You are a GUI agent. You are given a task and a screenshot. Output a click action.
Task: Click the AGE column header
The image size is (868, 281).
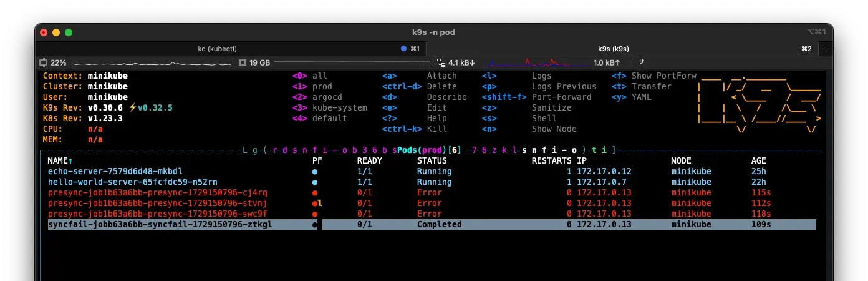pyautogui.click(x=758, y=160)
